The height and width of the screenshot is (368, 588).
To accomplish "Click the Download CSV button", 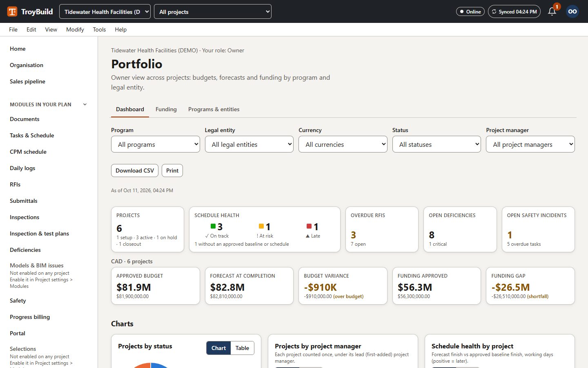I will pos(135,171).
